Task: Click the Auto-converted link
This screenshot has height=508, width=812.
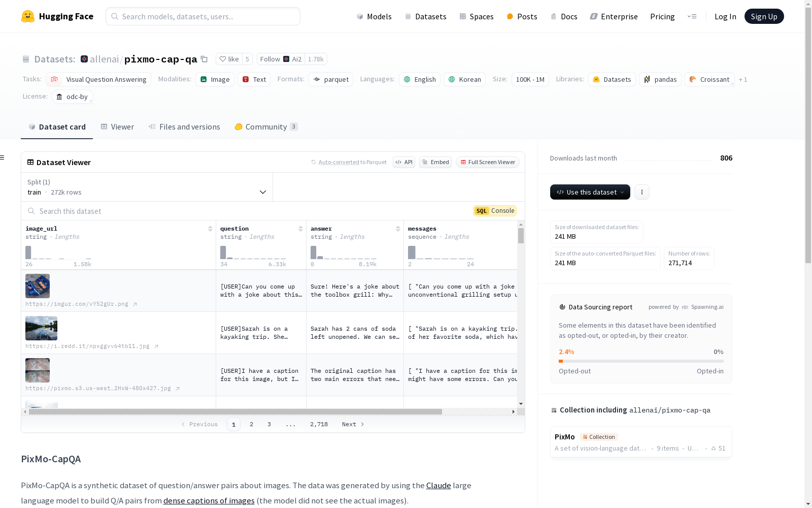Action: tap(339, 162)
